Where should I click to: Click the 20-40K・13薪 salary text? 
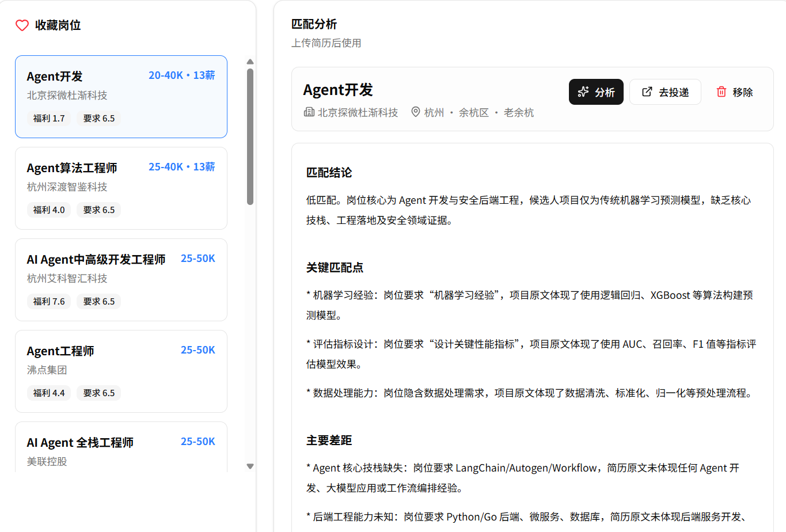[x=182, y=75]
